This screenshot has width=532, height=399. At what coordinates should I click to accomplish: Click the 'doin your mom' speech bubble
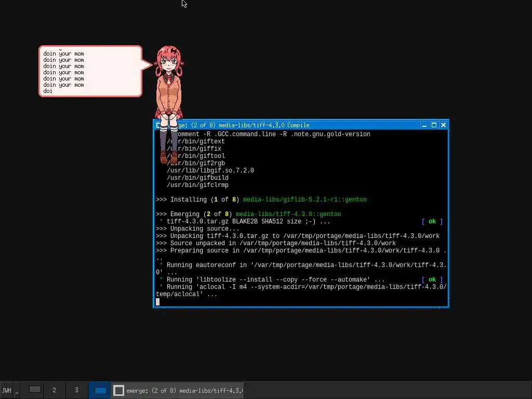[x=90, y=71]
